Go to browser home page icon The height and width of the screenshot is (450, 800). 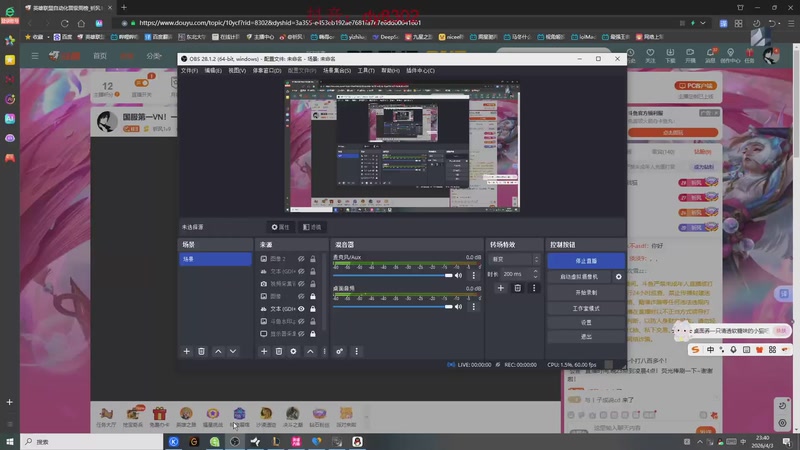click(x=81, y=23)
